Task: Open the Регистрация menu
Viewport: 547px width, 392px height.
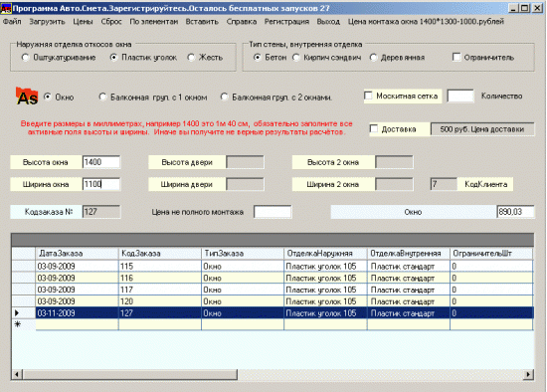Action: pos(286,22)
